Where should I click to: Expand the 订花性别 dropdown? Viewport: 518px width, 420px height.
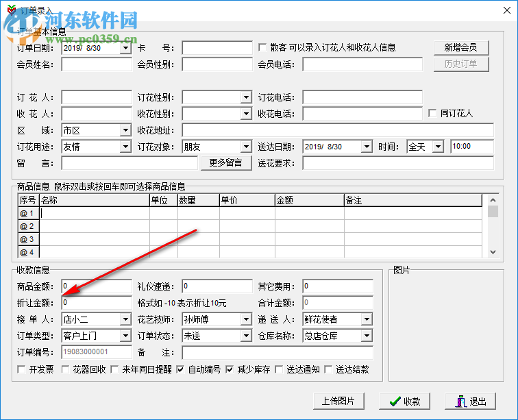pos(246,97)
